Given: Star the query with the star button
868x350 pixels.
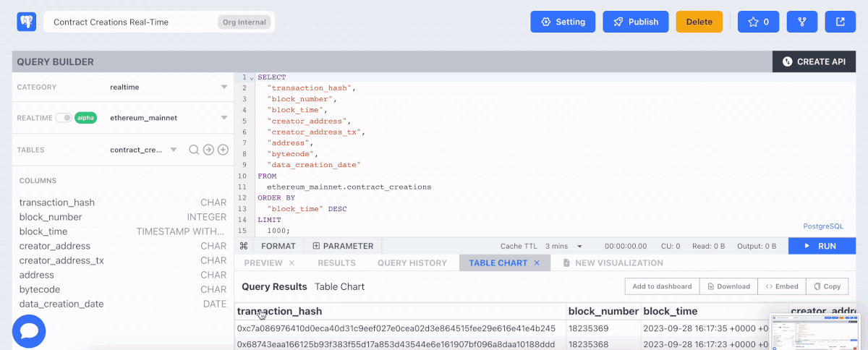Looking at the screenshot, I should click(758, 22).
